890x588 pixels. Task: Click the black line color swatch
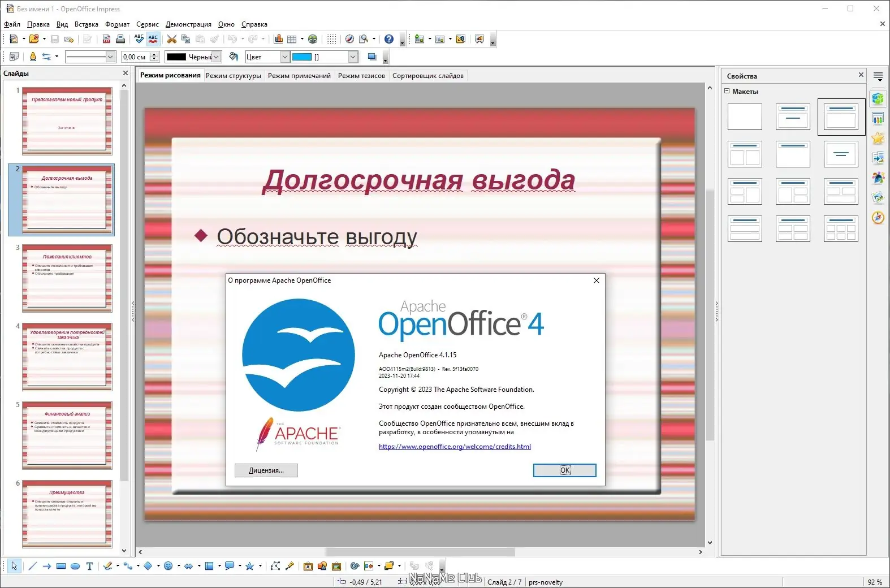[x=176, y=57]
